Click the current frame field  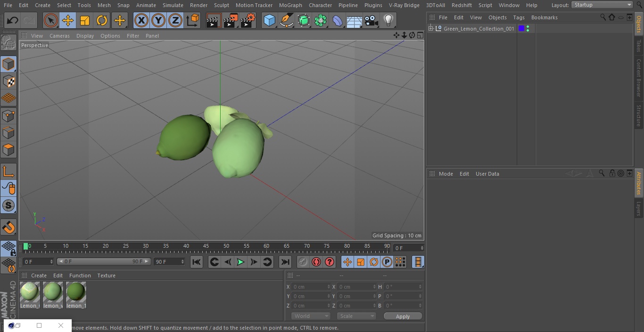tap(409, 248)
